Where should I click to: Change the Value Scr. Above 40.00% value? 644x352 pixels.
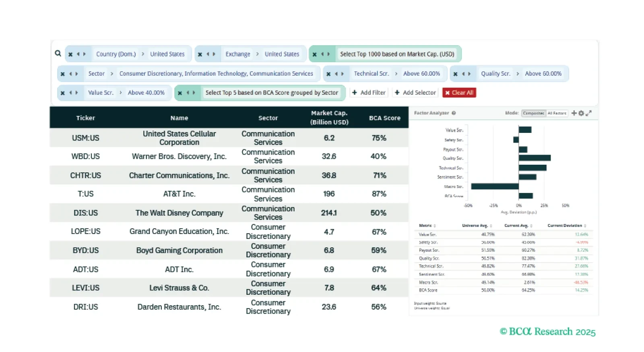(x=146, y=93)
